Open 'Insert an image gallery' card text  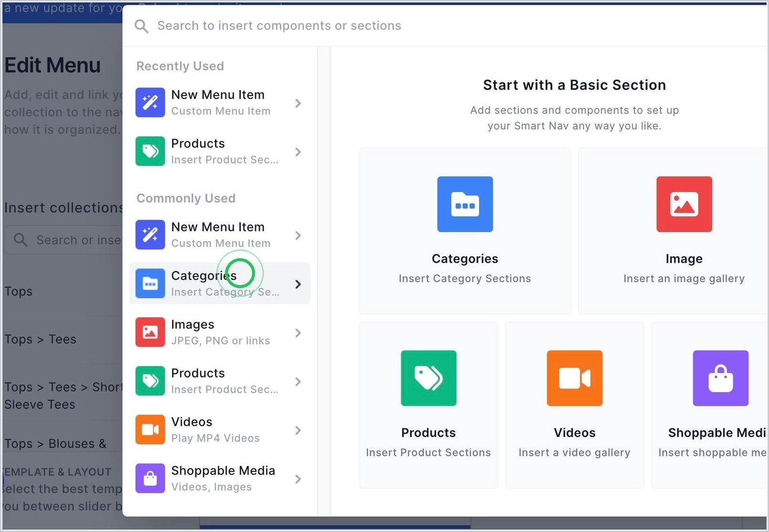click(684, 278)
